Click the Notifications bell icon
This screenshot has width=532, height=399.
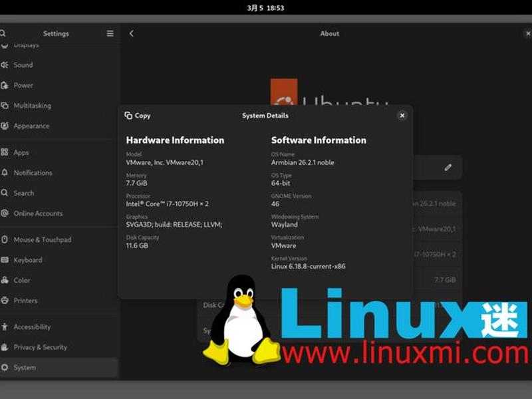5,172
